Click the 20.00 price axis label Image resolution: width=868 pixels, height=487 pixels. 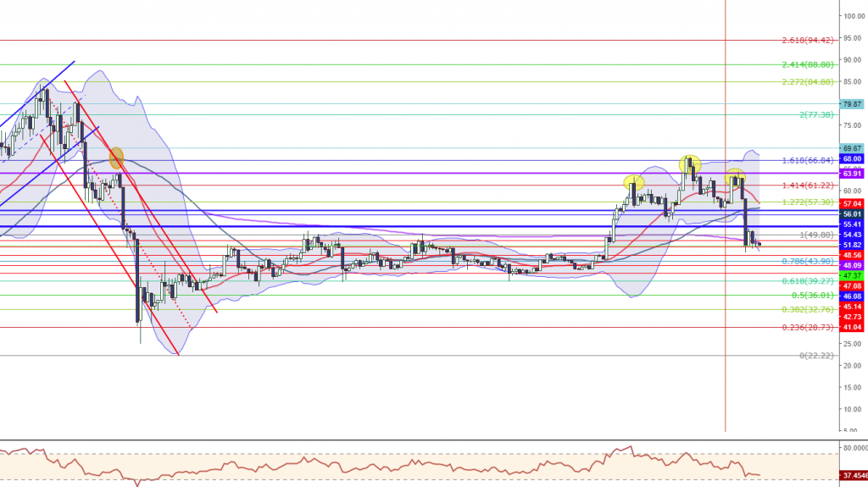(853, 366)
